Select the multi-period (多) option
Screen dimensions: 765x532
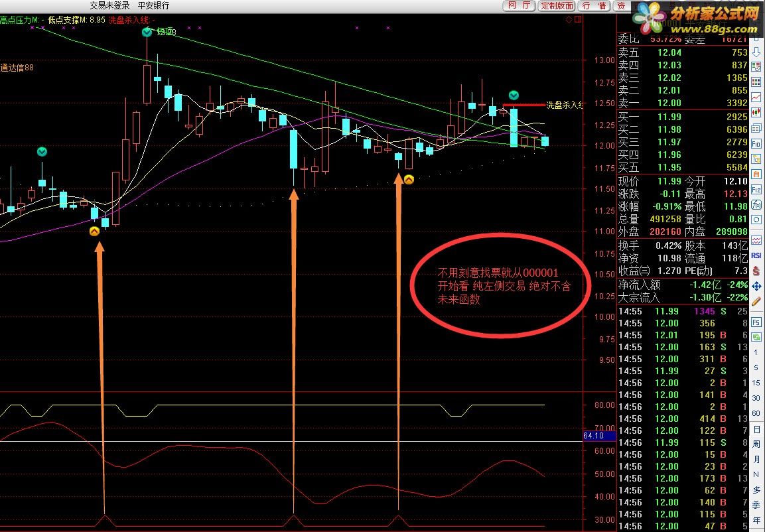tap(756, 490)
